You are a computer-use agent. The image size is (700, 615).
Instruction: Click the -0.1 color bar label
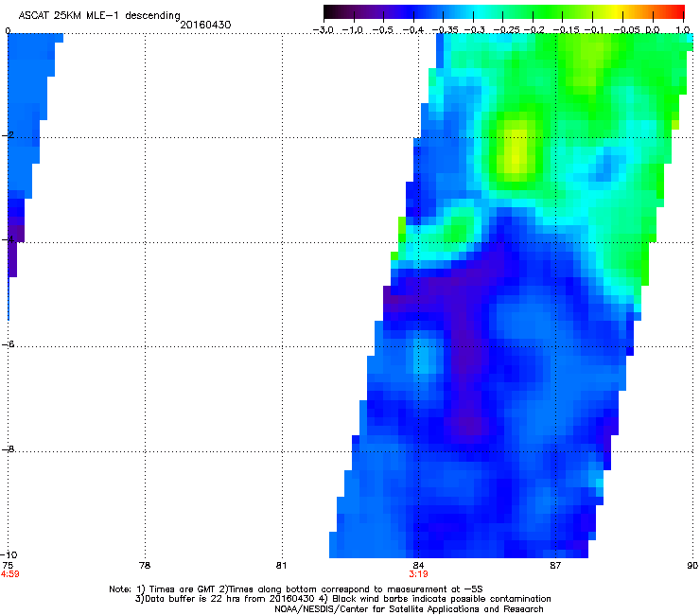[593, 30]
